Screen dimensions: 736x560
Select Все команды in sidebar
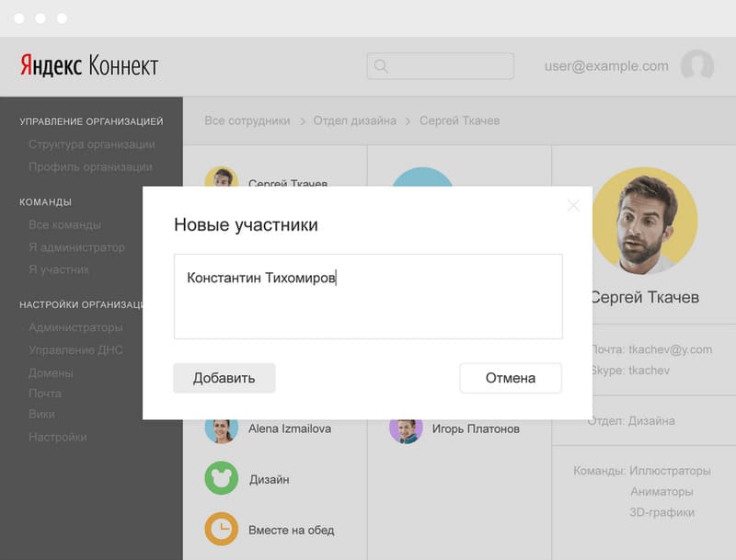[64, 224]
